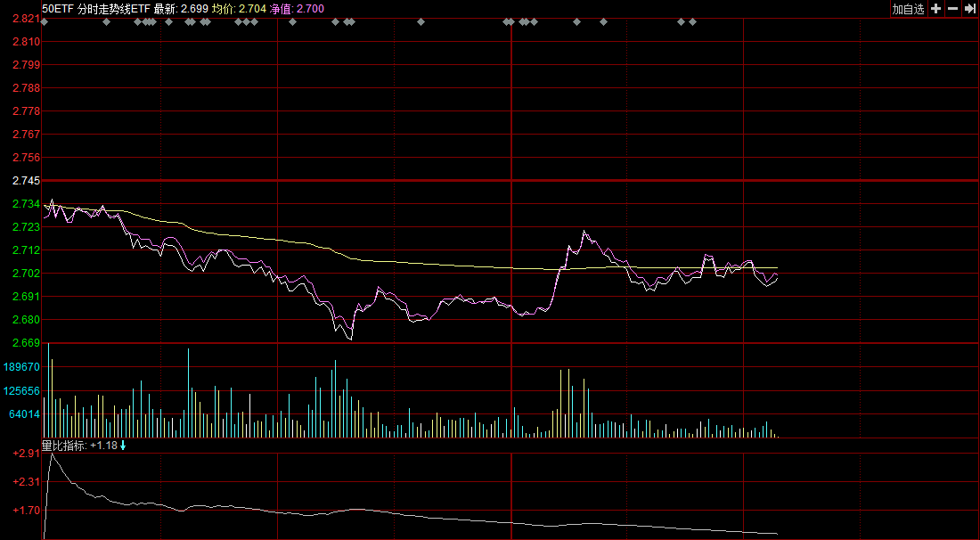Click the cyan down arrow beside +1.18

click(x=123, y=446)
